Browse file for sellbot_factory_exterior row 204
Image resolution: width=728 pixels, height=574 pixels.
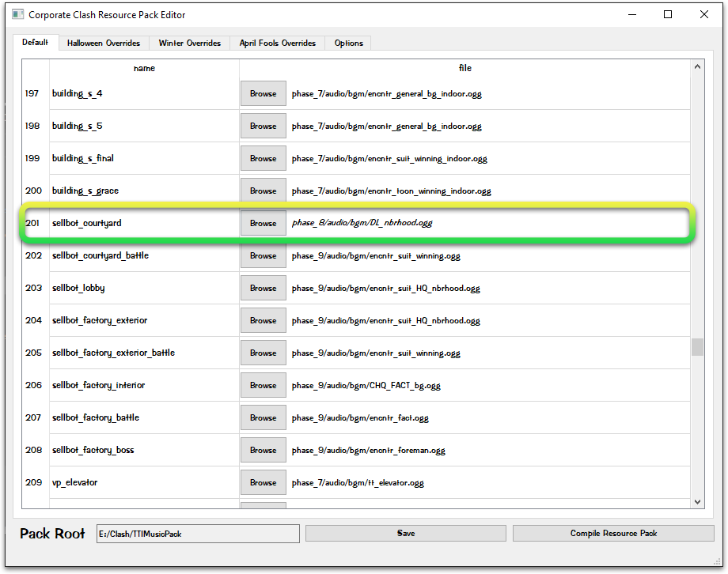coord(264,320)
